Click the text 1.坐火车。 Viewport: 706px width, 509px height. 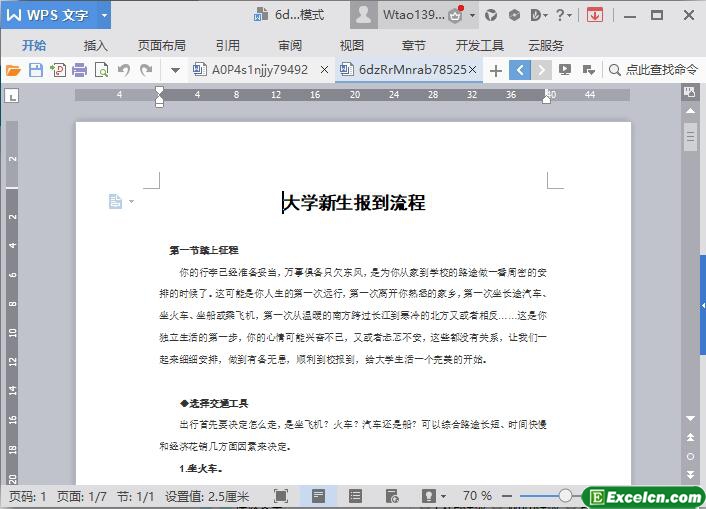201,468
